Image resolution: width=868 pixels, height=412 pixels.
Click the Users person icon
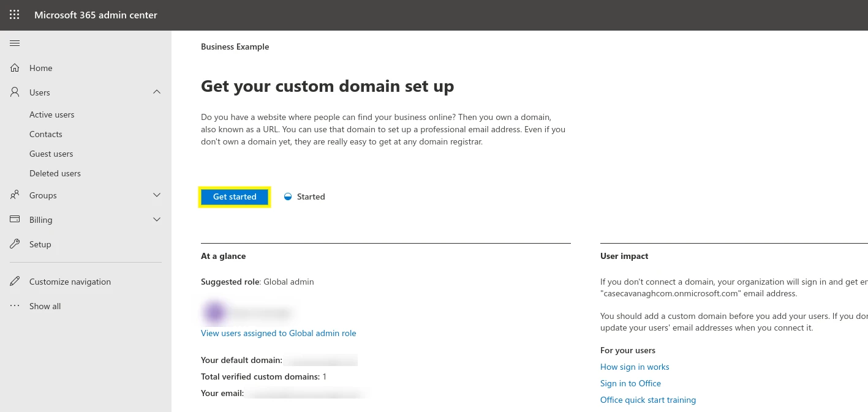[x=15, y=92]
